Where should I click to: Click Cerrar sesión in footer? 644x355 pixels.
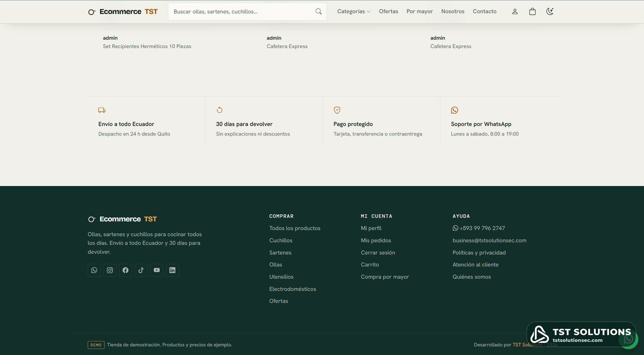(378, 253)
